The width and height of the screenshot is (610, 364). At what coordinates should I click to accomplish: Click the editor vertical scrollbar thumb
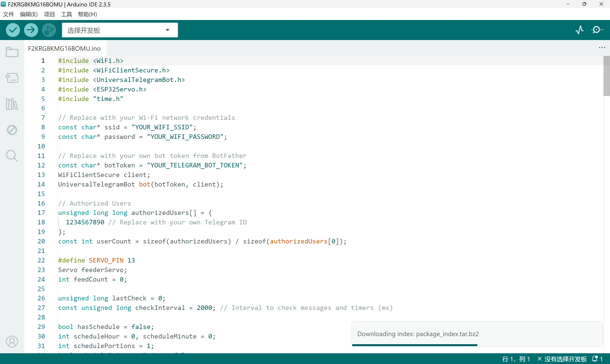[x=606, y=76]
